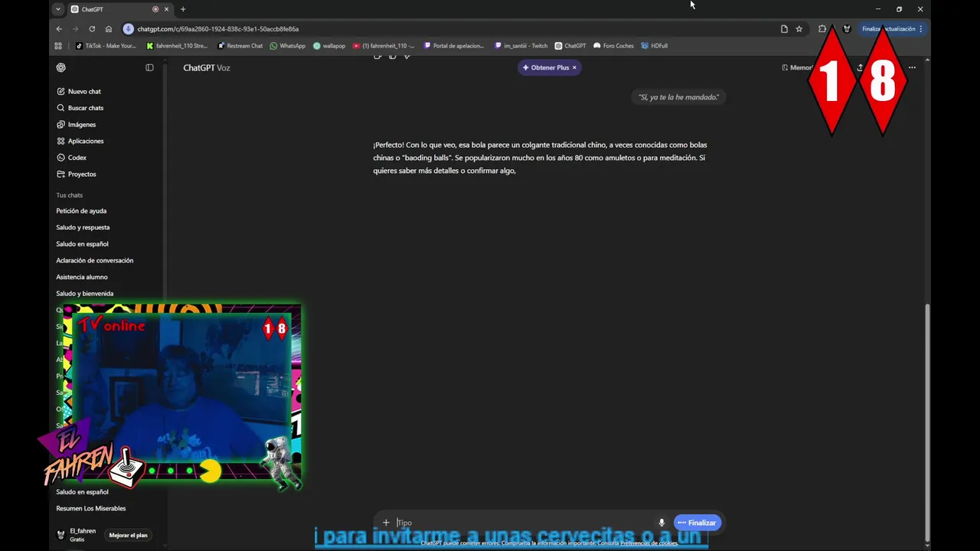Screen dimensions: 980x551
Task: Open Codex from the sidebar
Action: 77,158
